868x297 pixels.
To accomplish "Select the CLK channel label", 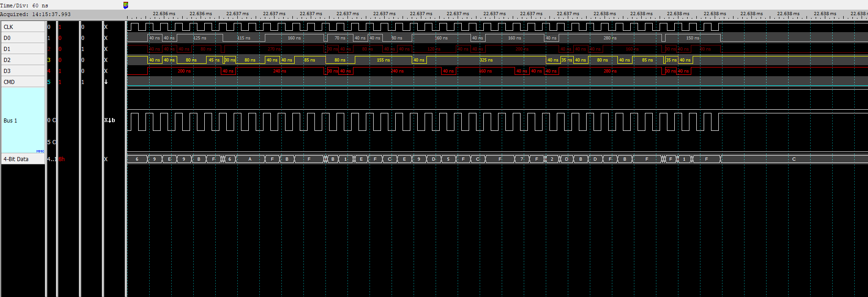I will (x=23, y=27).
